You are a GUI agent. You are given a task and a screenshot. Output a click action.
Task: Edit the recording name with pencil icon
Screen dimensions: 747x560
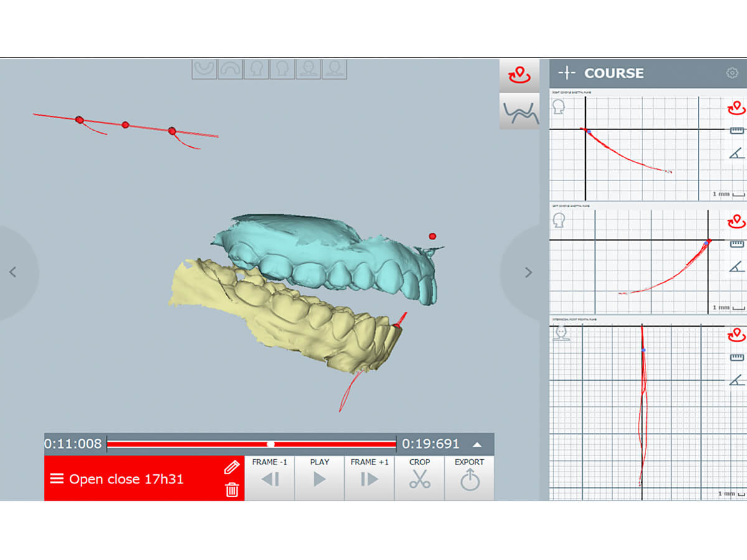point(232,467)
